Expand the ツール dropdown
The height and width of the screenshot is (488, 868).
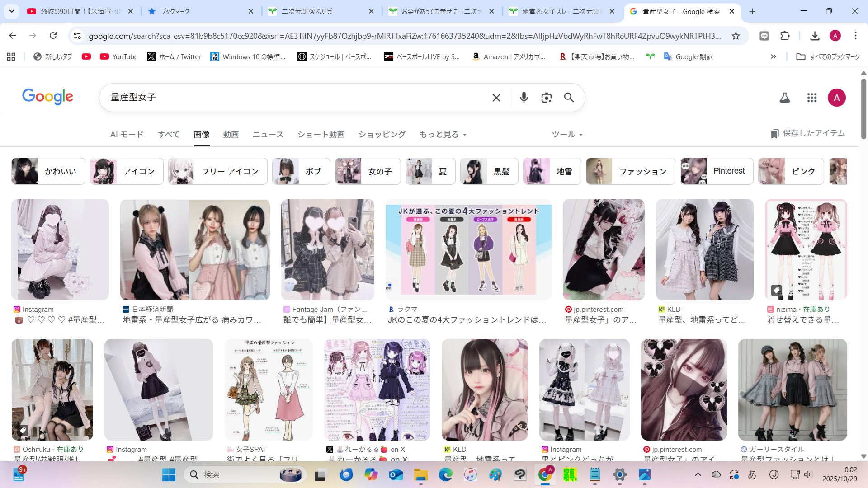click(x=567, y=135)
